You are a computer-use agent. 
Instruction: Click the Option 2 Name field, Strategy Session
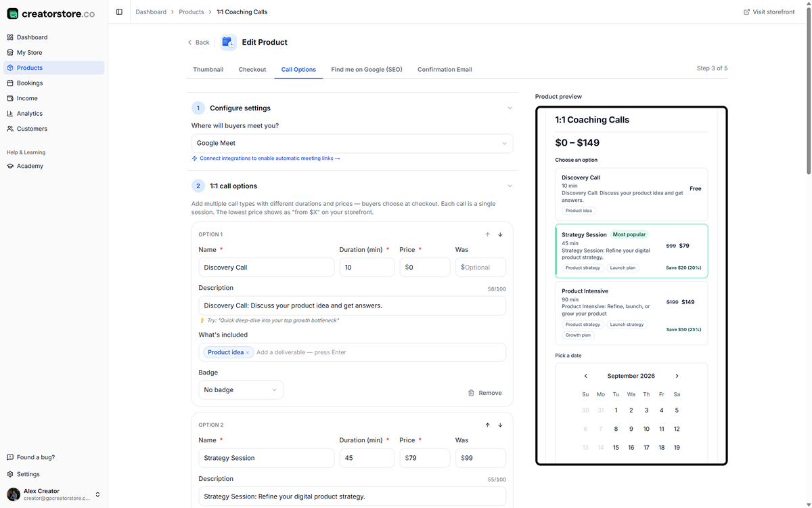point(267,458)
